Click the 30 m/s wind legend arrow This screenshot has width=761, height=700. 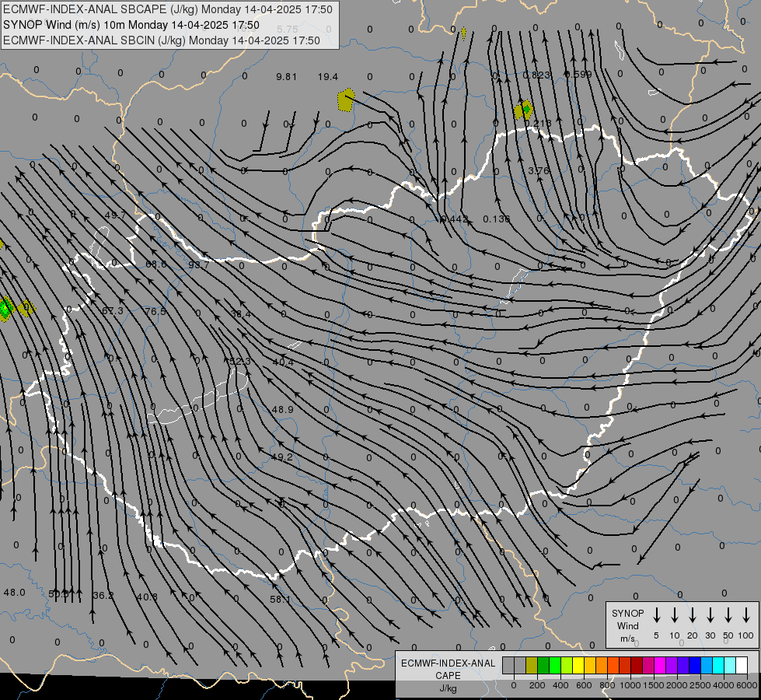[x=710, y=615]
